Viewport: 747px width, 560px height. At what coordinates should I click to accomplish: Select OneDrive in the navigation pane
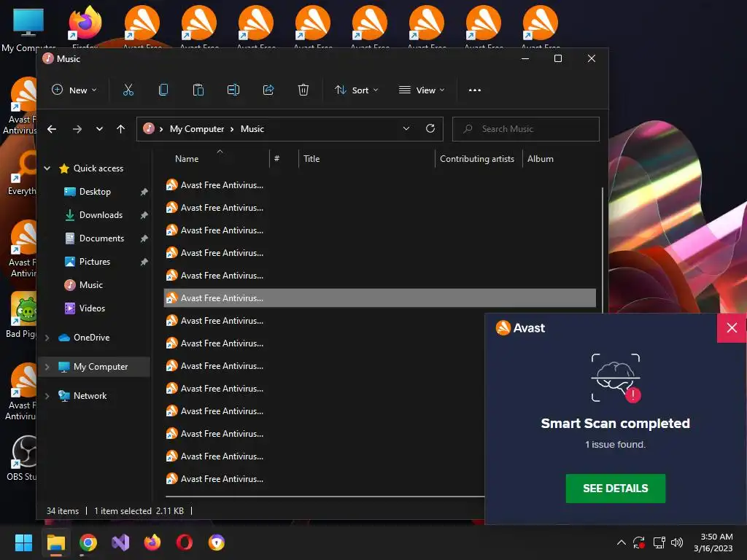(91, 338)
